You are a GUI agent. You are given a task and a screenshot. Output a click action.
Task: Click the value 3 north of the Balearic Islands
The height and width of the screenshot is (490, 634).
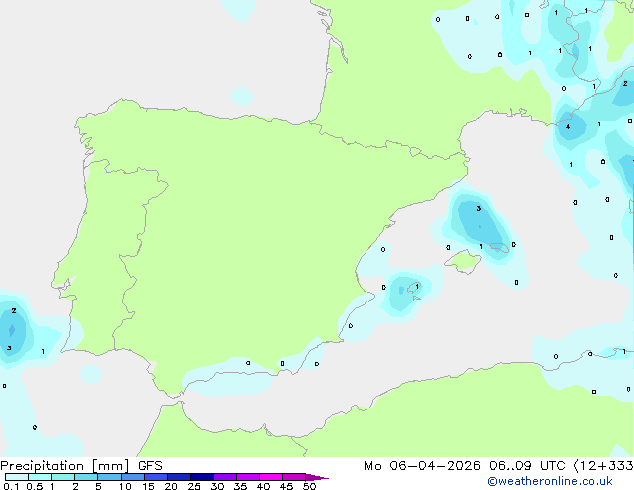478,209
